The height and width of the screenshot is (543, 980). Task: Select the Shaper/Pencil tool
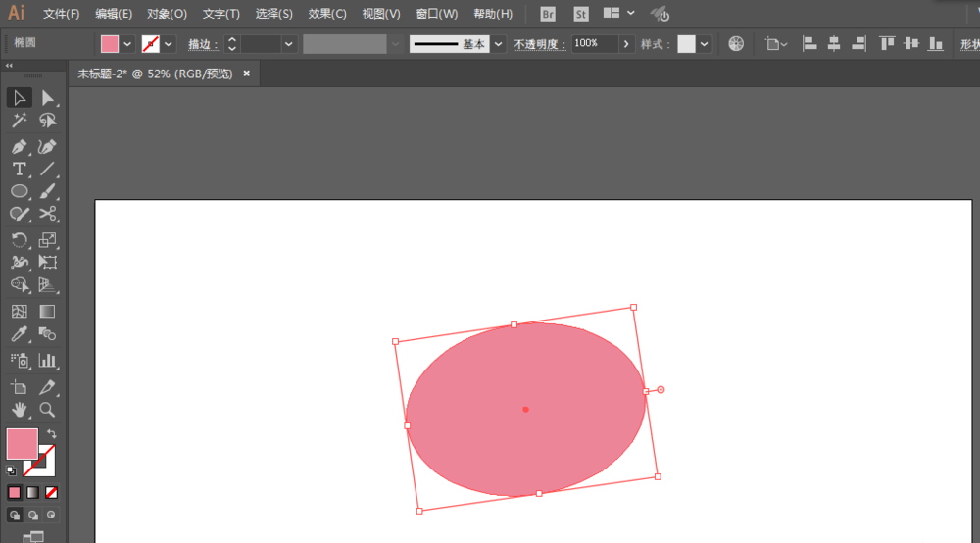(19, 214)
